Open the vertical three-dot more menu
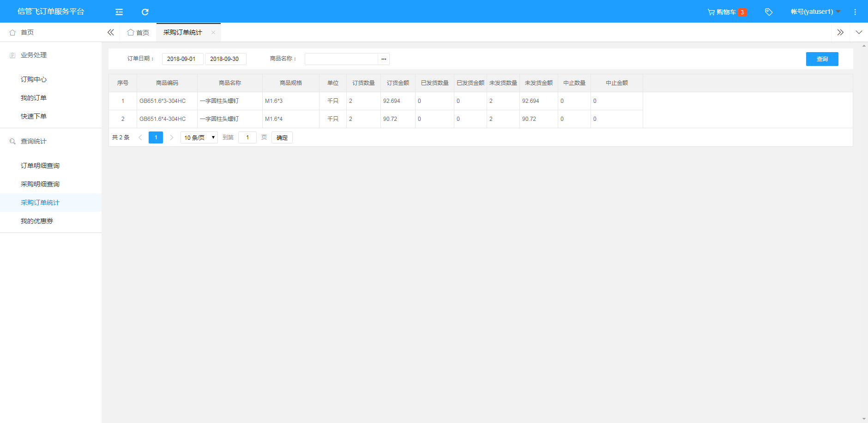This screenshot has width=868, height=423. click(855, 12)
